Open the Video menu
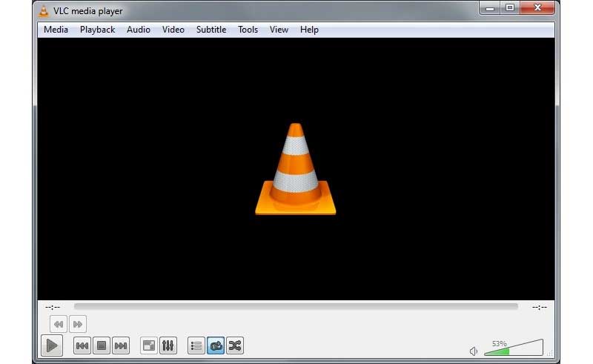Viewport: 593px width, 364px height. 173,30
